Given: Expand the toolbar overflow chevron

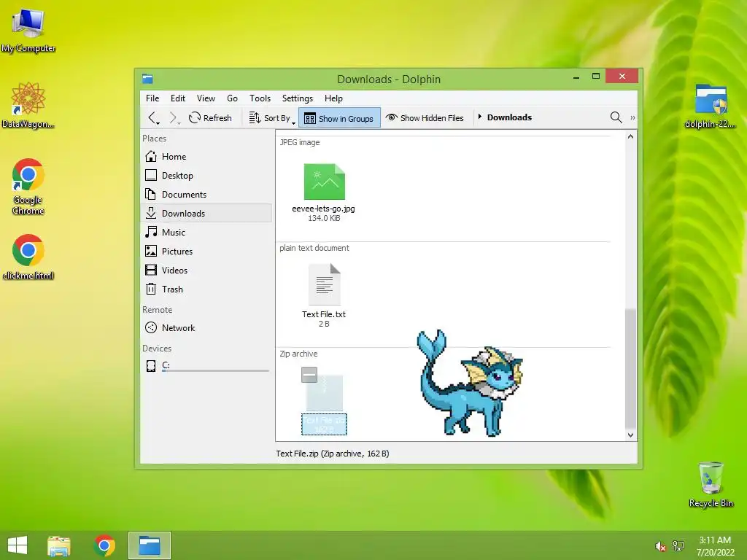Looking at the screenshot, I should (x=632, y=117).
